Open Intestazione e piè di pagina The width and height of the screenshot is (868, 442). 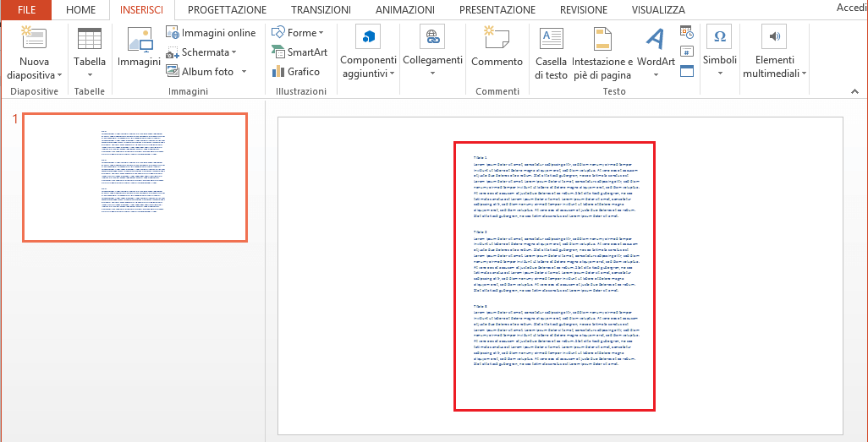point(602,53)
